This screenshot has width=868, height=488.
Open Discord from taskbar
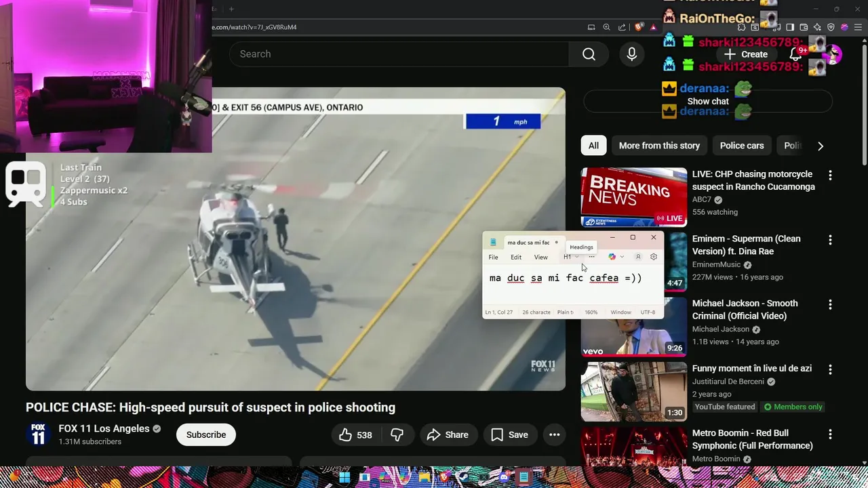[503, 477]
